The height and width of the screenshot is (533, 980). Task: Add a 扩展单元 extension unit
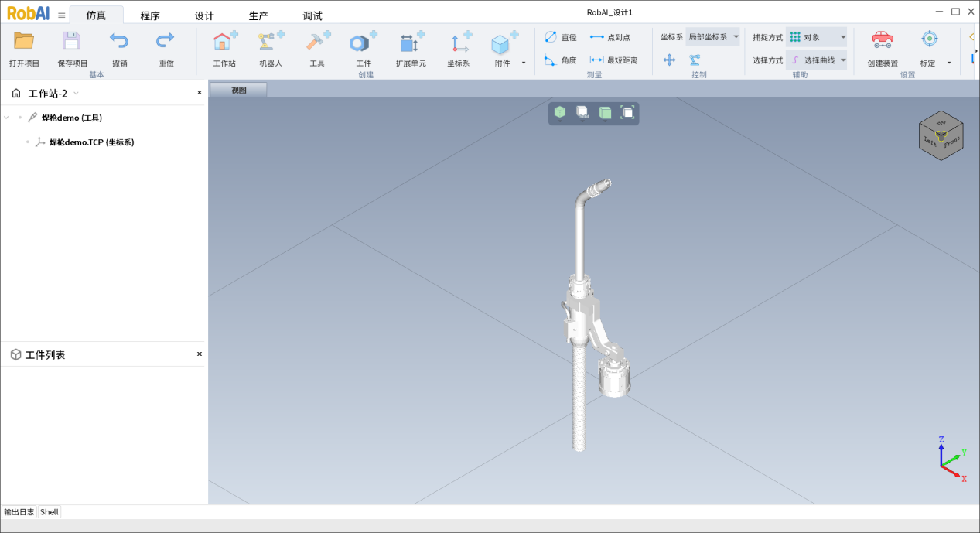(x=411, y=41)
